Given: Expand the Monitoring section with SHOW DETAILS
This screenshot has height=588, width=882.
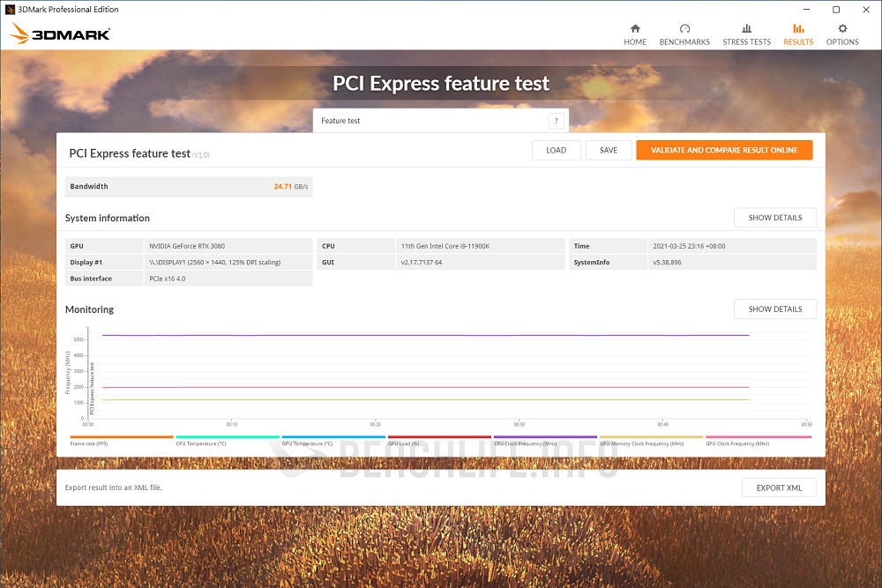Looking at the screenshot, I should tap(774, 309).
